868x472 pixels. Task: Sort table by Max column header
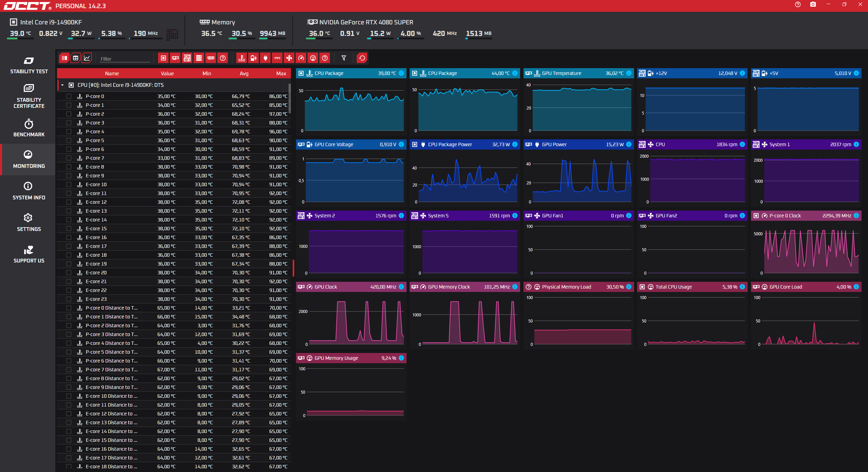click(281, 73)
